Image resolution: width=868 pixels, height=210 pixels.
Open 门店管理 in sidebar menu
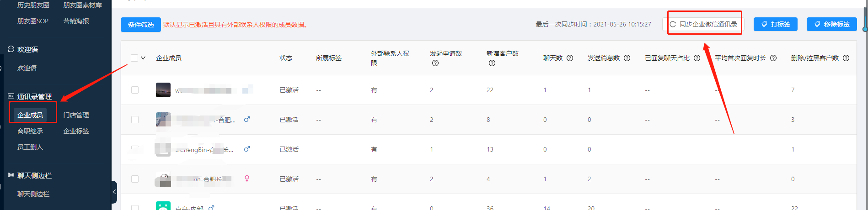76,115
